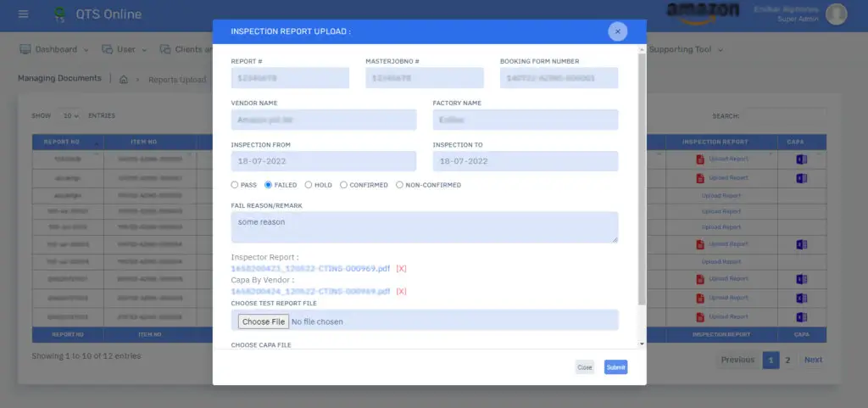Click Choose File for test report
The width and height of the screenshot is (868, 408).
click(262, 321)
